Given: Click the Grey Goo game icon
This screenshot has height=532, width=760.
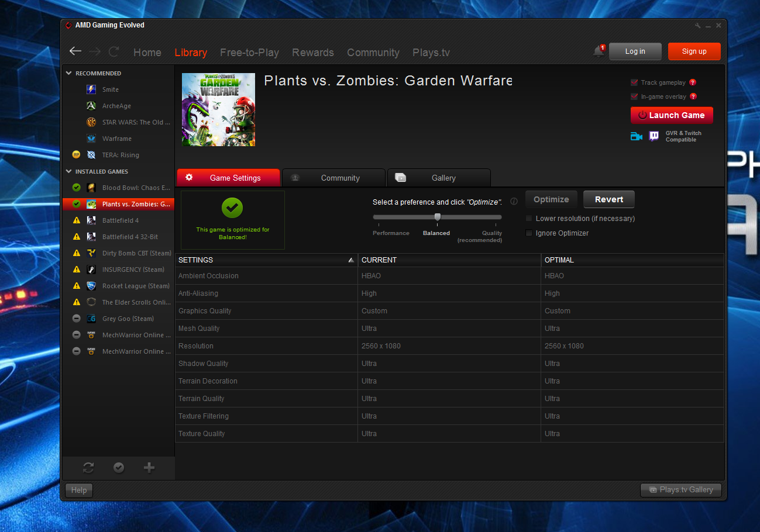Looking at the screenshot, I should (x=91, y=319).
